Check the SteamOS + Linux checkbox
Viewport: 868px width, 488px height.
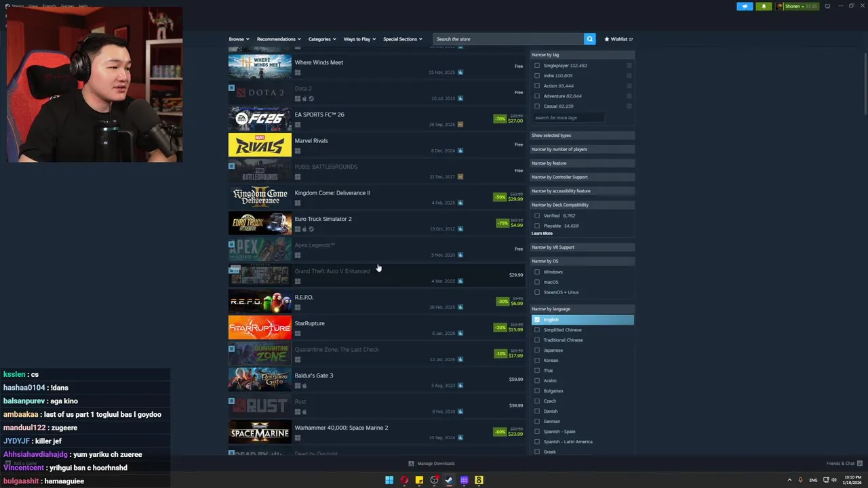(537, 292)
